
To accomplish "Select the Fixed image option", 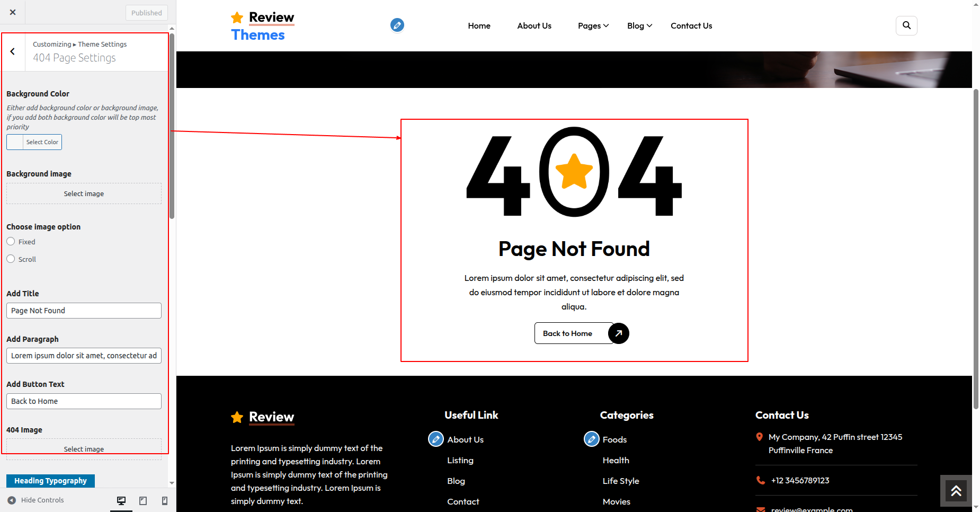I will click(11, 242).
